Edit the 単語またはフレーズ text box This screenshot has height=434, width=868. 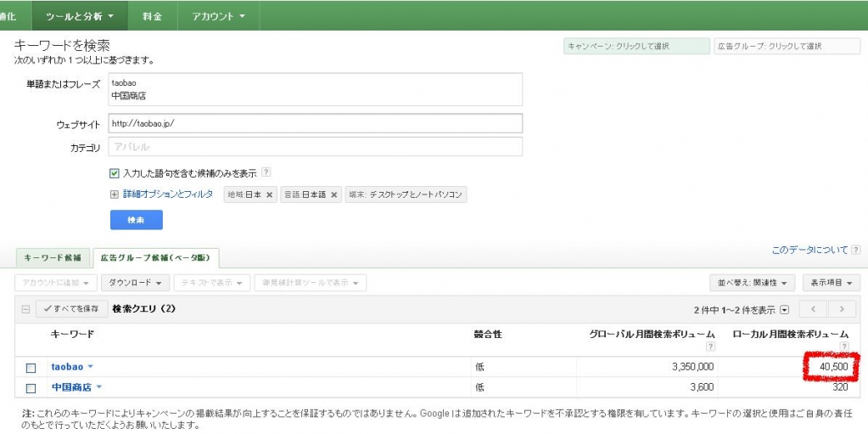click(316, 88)
